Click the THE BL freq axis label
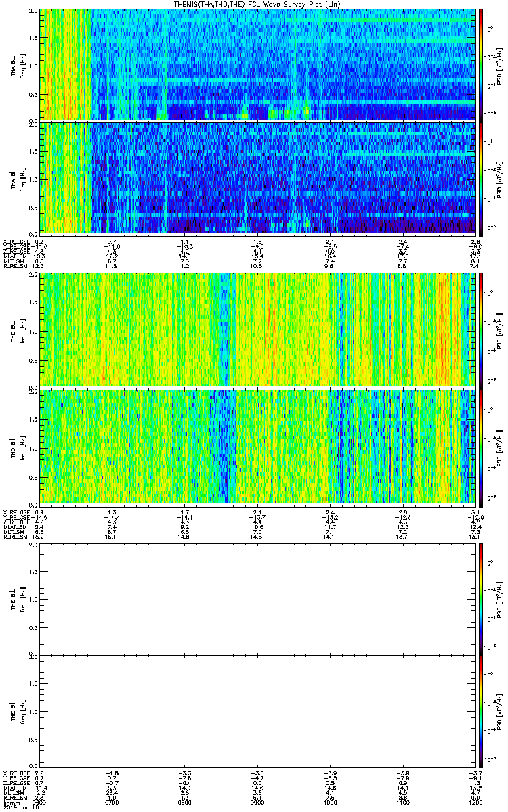 (22, 599)
